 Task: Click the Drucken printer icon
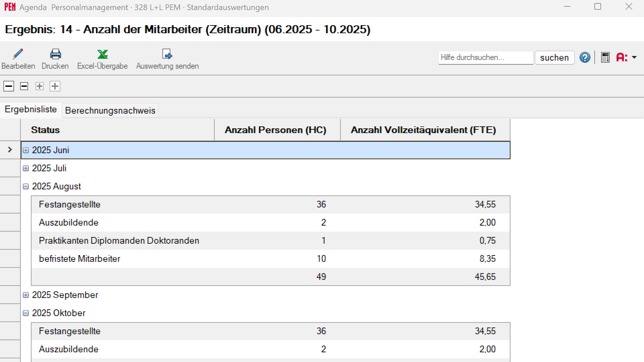(55, 54)
